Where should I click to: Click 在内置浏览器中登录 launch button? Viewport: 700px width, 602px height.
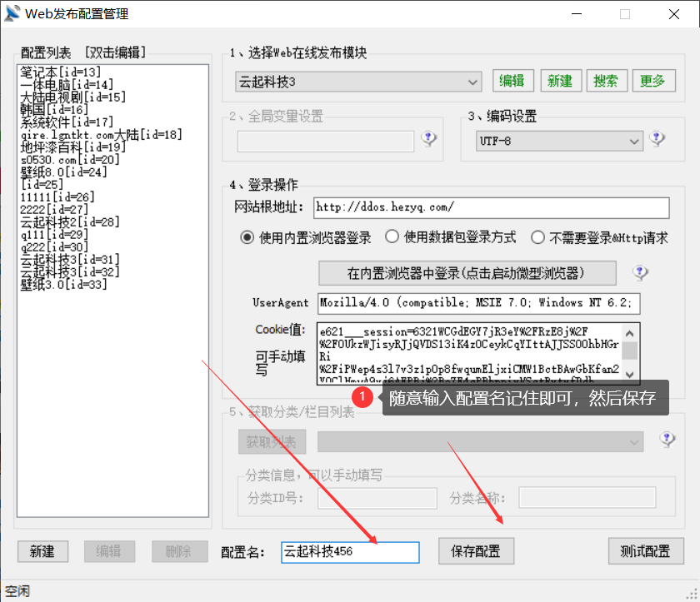point(467,273)
